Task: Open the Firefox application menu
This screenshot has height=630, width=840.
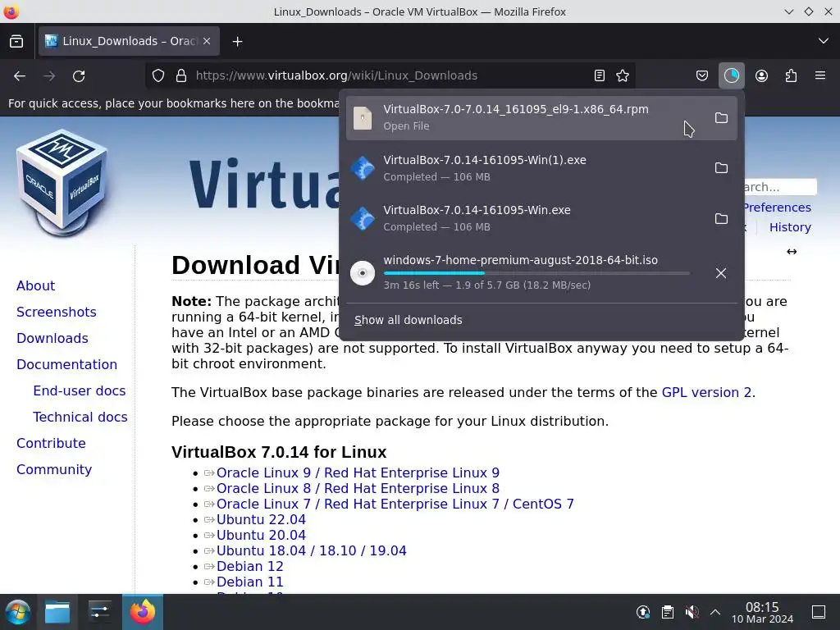Action: [820, 75]
